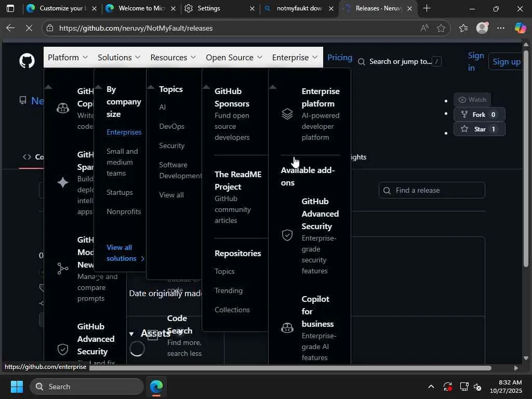532x399 pixels.
Task: Click the site lock icon in address bar
Action: point(50,28)
